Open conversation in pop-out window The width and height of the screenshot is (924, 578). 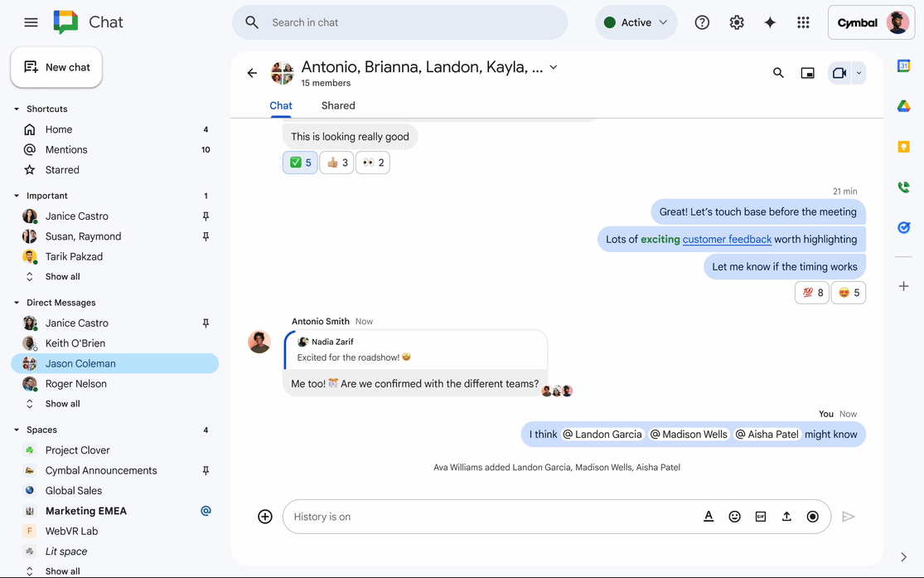(807, 73)
